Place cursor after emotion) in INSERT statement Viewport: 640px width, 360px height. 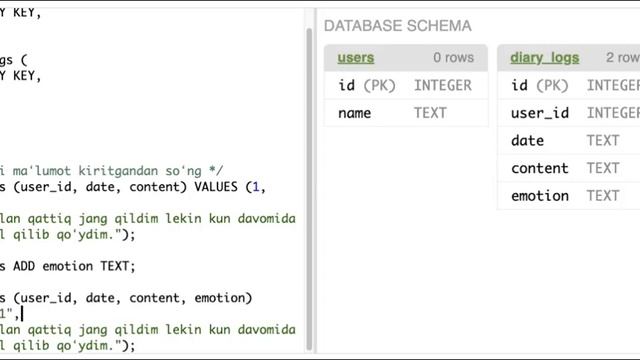click(x=253, y=298)
